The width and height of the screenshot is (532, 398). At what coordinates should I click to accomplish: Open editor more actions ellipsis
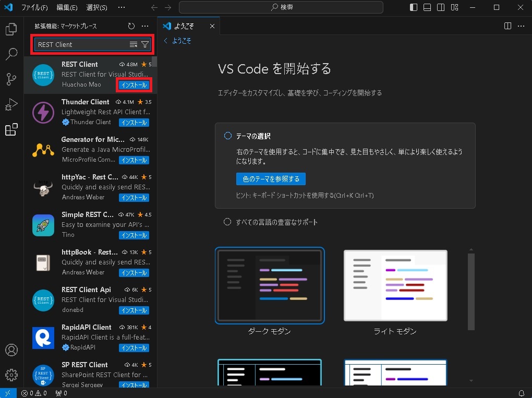point(521,26)
